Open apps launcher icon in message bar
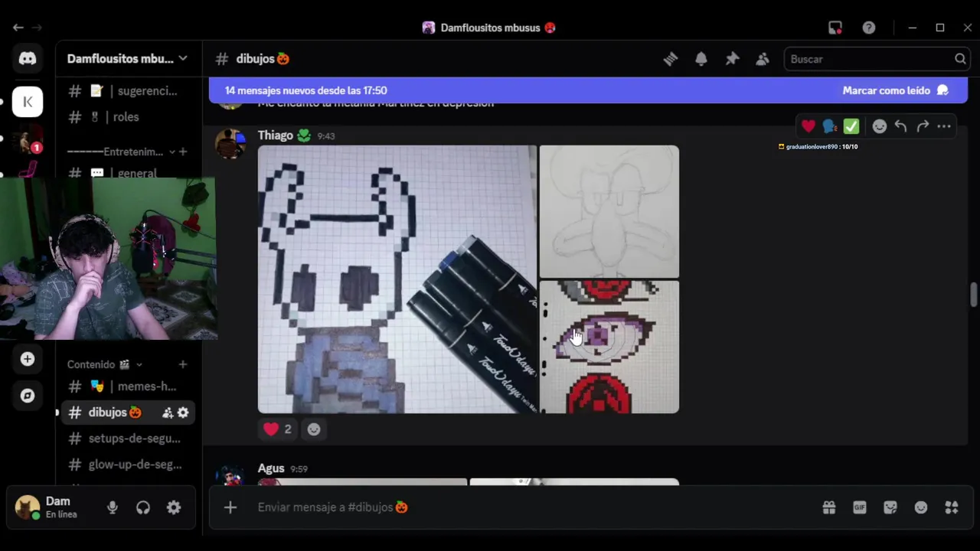Viewport: 980px width, 551px height. [952, 507]
